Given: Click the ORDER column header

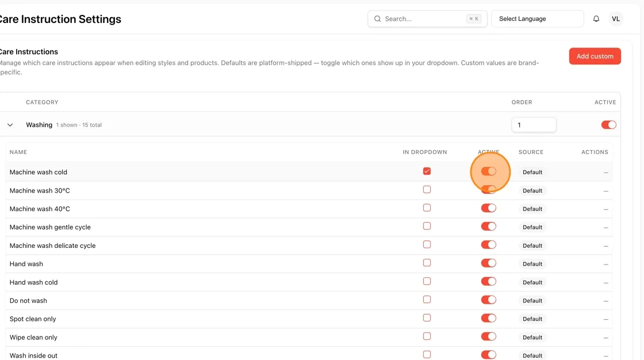Looking at the screenshot, I should pos(522,102).
